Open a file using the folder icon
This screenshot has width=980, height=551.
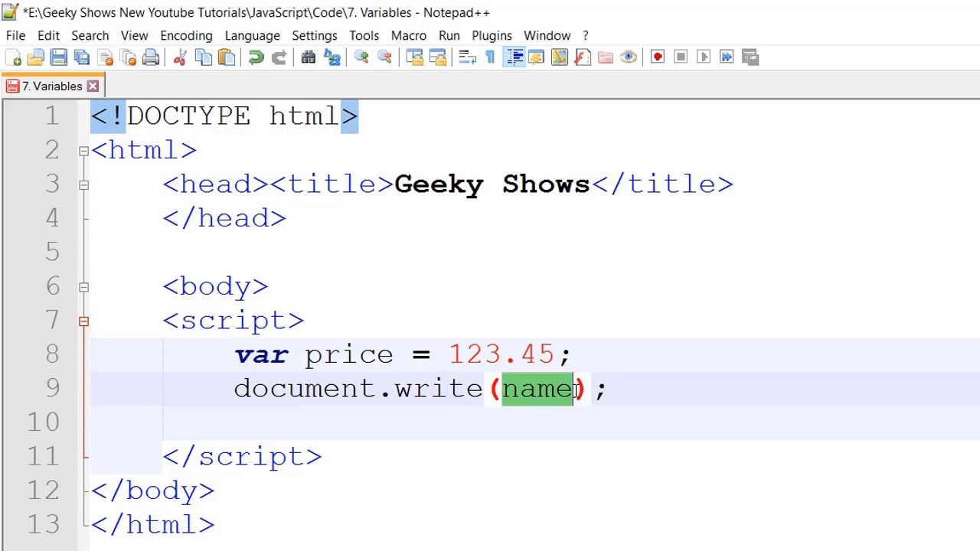(36, 57)
